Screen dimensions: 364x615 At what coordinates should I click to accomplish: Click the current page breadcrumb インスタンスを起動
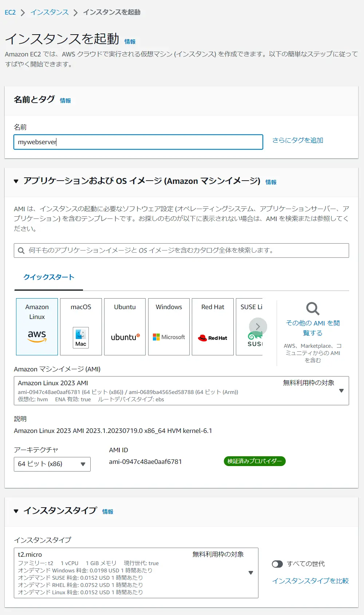click(x=112, y=12)
